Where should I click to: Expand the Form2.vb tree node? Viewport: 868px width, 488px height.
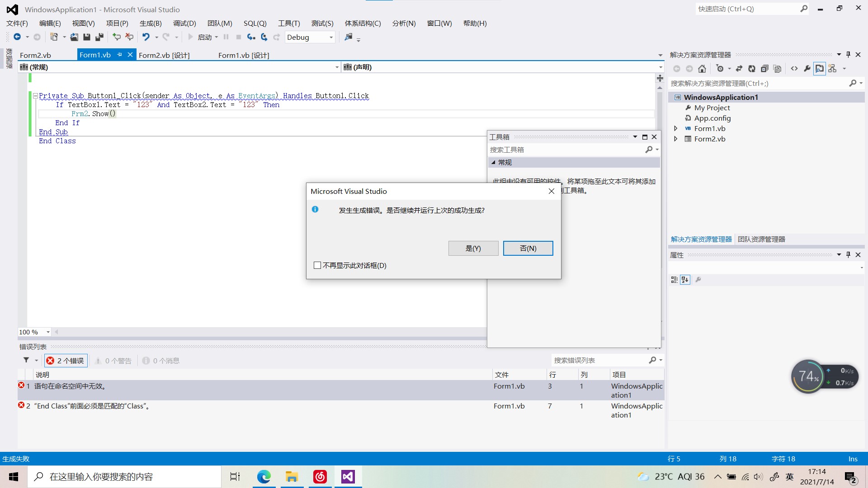[675, 139]
